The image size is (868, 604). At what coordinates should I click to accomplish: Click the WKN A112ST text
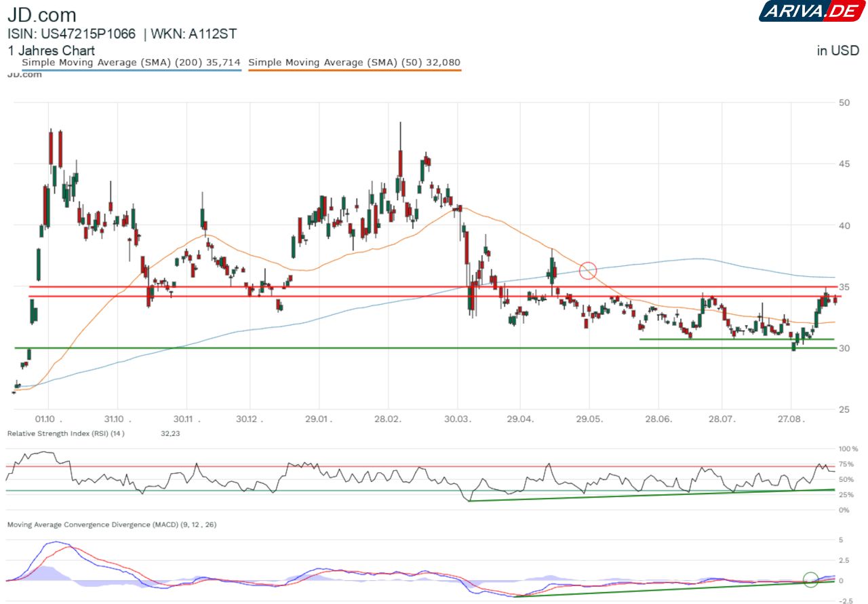click(x=194, y=34)
